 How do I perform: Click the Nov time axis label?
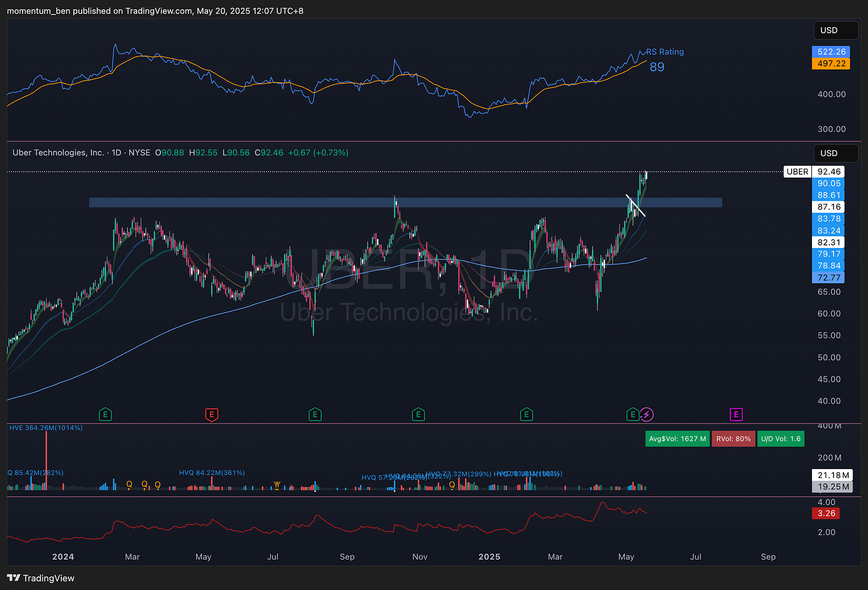tap(420, 557)
